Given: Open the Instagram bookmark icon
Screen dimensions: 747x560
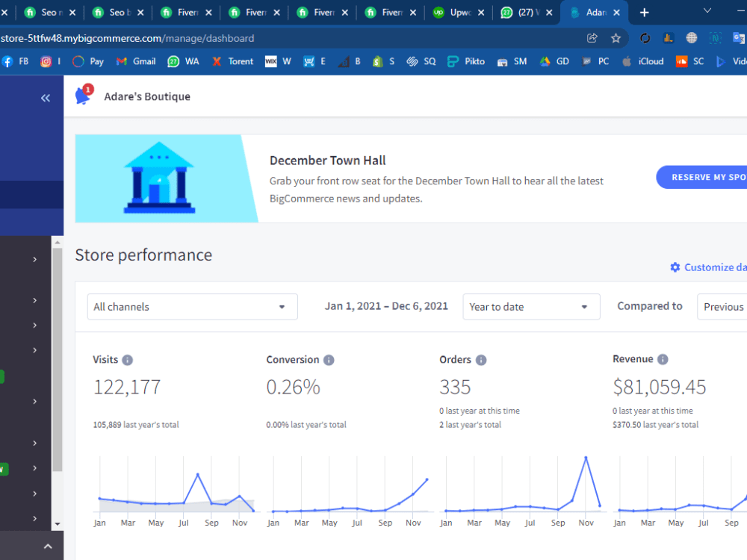Looking at the screenshot, I should pos(46,61).
